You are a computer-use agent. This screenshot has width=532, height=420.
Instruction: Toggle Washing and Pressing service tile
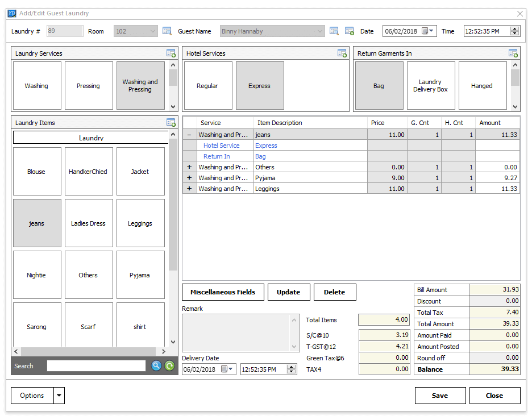[x=140, y=85]
